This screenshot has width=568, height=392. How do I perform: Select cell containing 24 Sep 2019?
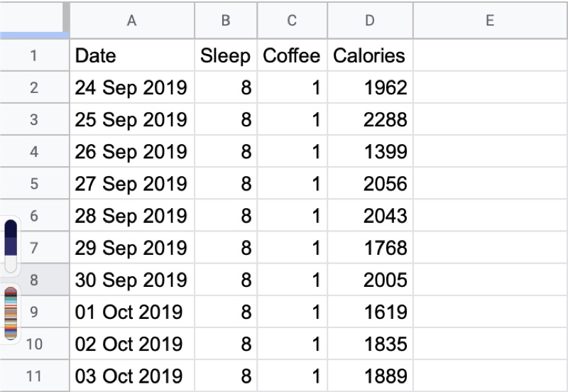tap(132, 87)
